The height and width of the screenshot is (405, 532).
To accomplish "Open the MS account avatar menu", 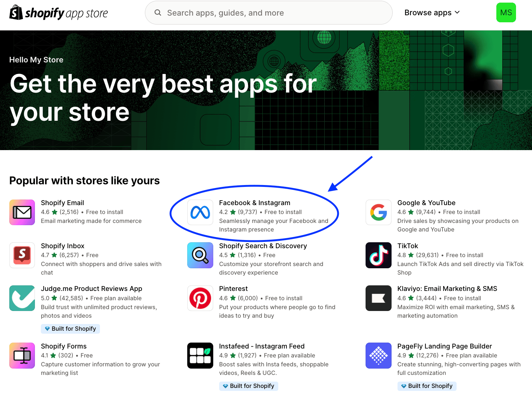I will click(x=506, y=13).
